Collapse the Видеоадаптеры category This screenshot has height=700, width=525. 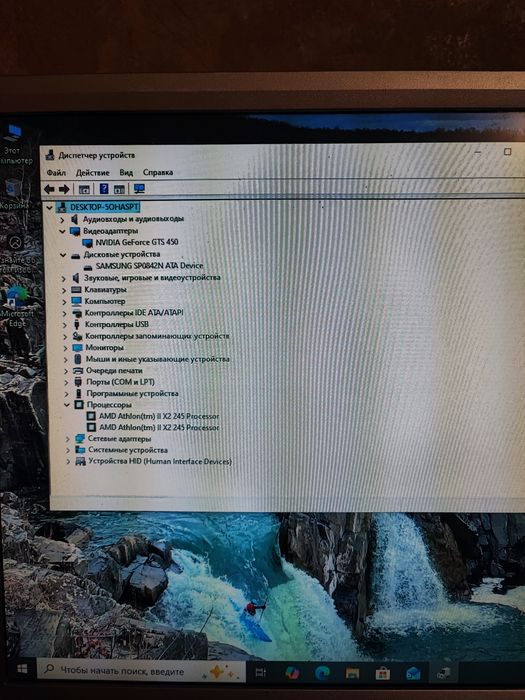(x=62, y=231)
